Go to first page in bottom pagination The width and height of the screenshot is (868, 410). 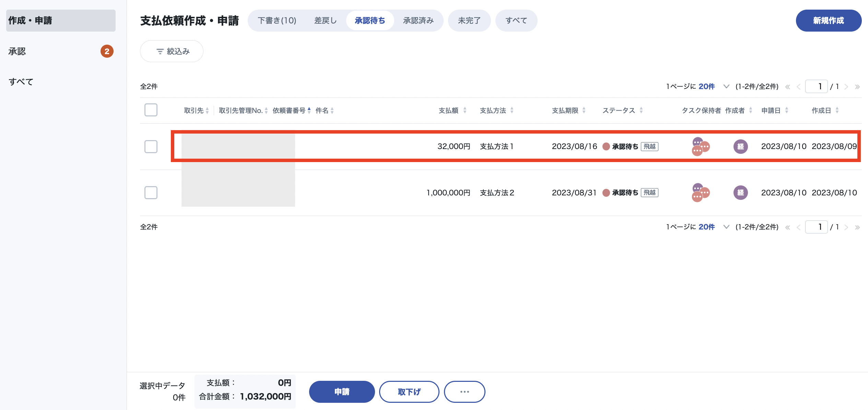(x=788, y=227)
